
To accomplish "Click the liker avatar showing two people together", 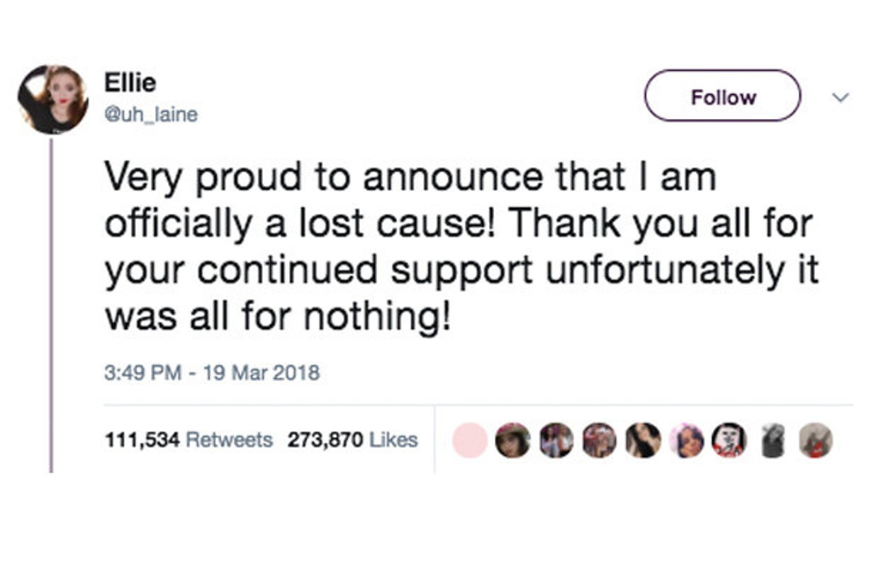I will pyautogui.click(x=556, y=440).
